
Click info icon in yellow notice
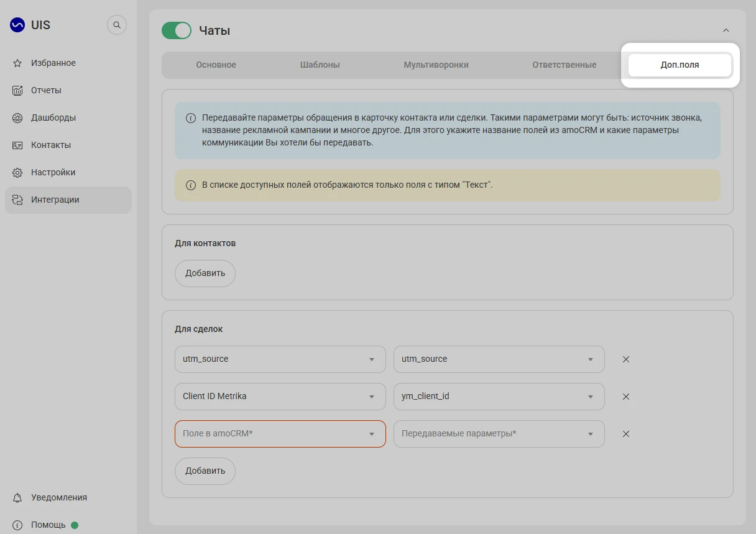tap(191, 185)
